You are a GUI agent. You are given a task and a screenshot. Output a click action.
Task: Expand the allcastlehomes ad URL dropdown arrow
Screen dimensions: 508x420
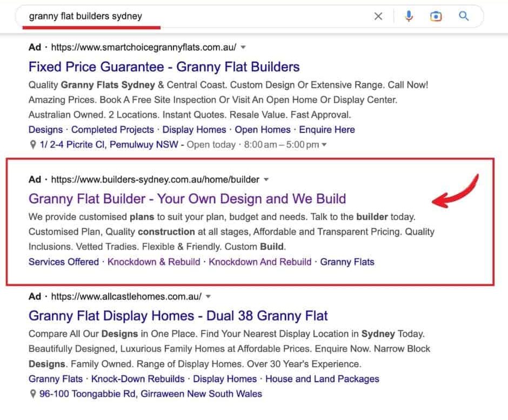tap(209, 296)
